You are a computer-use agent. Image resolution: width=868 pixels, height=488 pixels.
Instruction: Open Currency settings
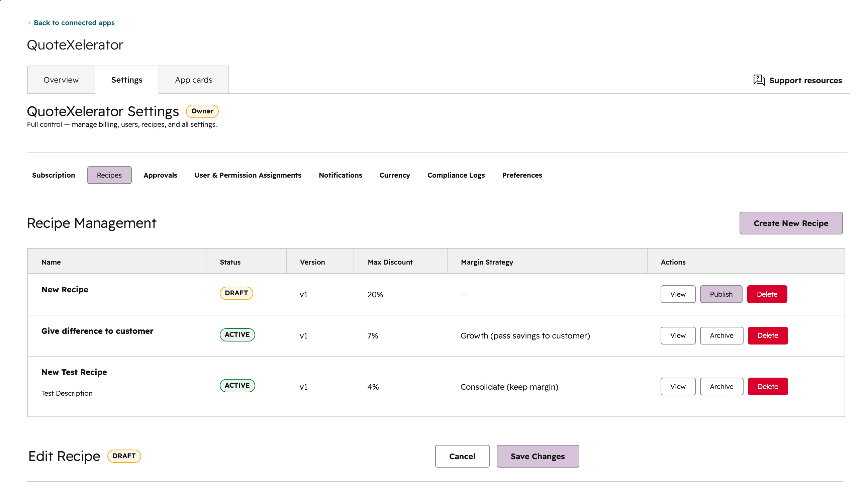395,175
